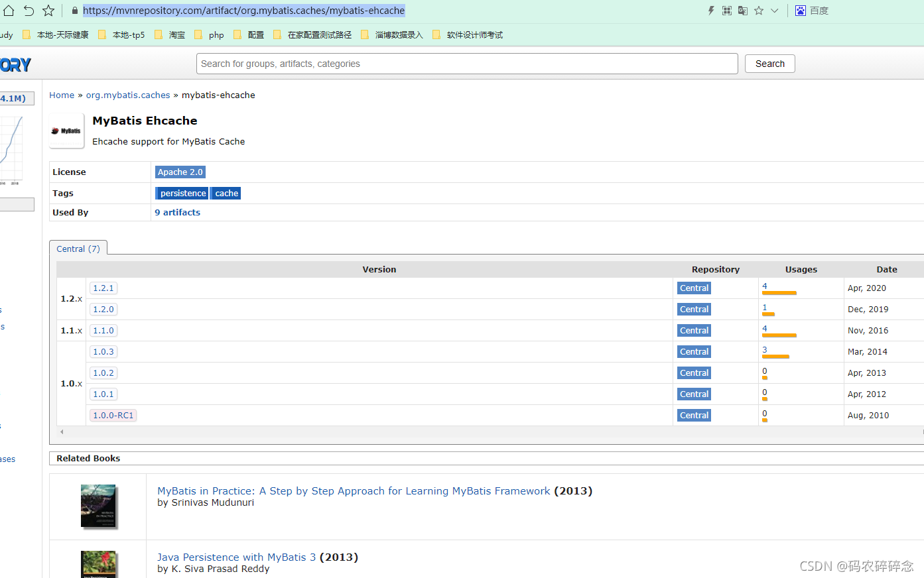Click the lightning speed mode icon
The image size is (924, 578).
[711, 11]
